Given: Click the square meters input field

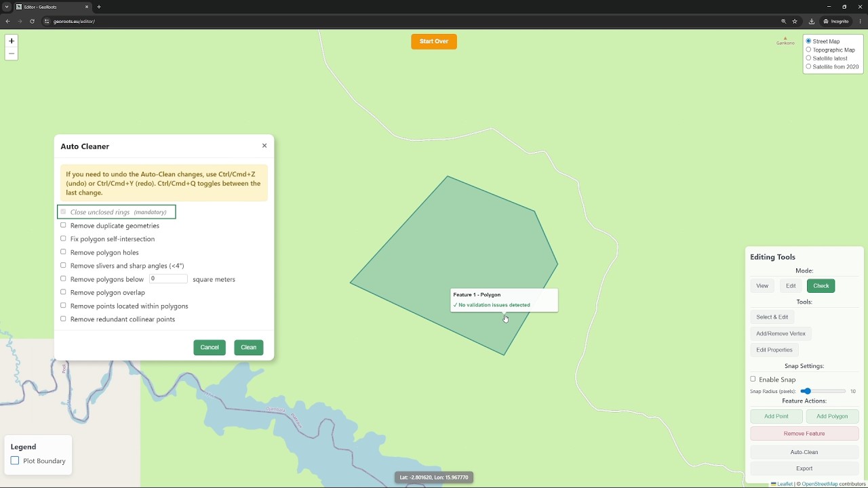Looking at the screenshot, I should 167,279.
